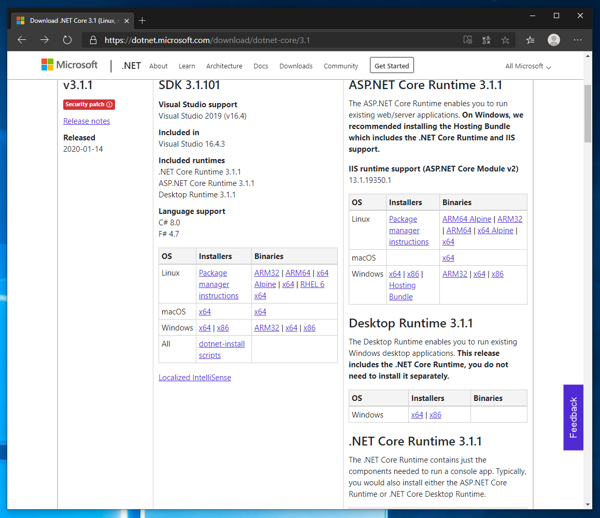Open the user profile avatar
The image size is (600, 518).
point(553,40)
